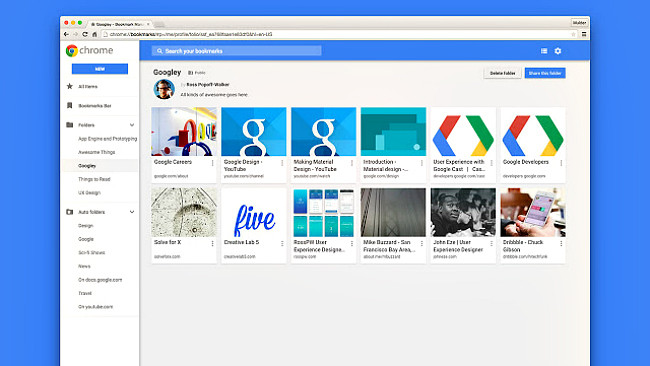The width and height of the screenshot is (650, 366).
Task: Click Delete folder button
Action: 502,73
